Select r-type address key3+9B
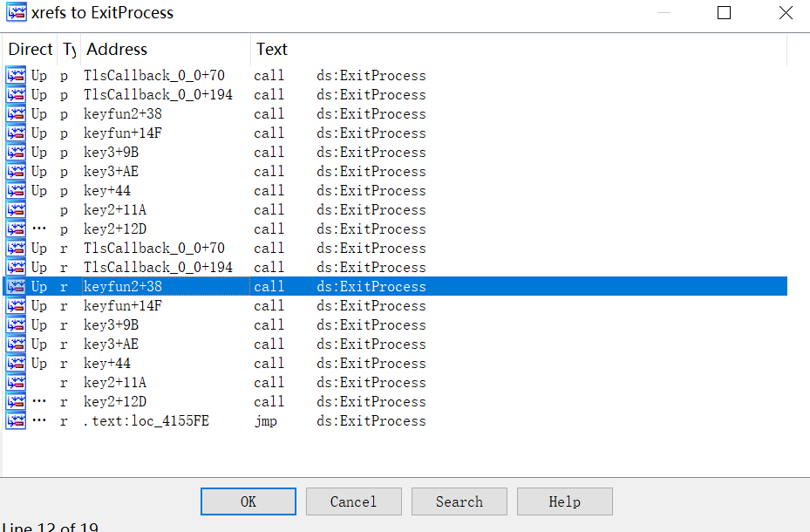The width and height of the screenshot is (810, 532). tap(111, 324)
